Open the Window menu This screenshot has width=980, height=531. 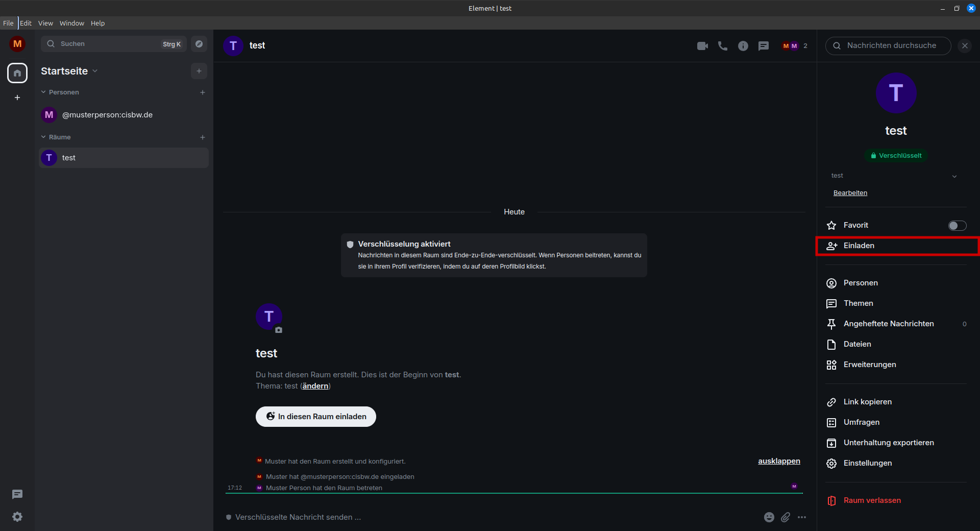coord(71,23)
